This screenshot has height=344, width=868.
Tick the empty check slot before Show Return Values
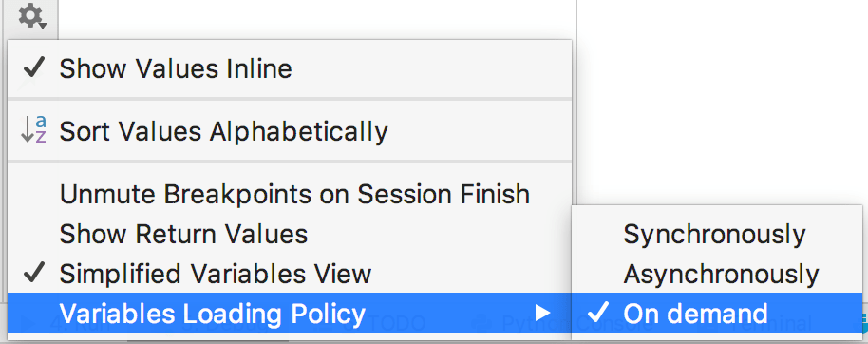tap(34, 235)
